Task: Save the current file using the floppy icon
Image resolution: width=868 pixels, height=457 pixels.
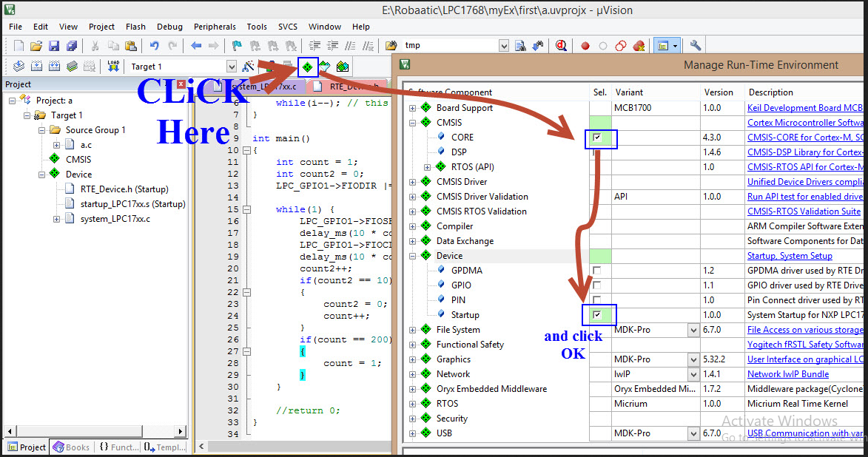Action: (54, 45)
